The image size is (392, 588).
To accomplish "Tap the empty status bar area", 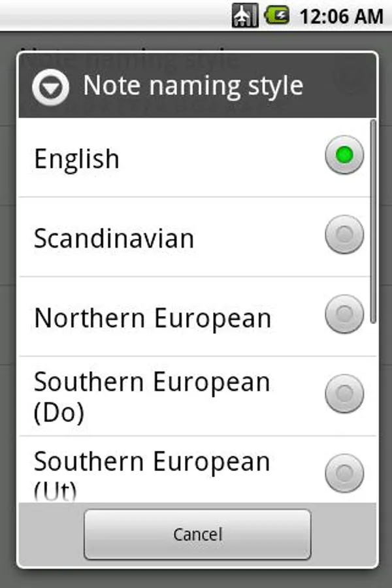I will [x=111, y=15].
